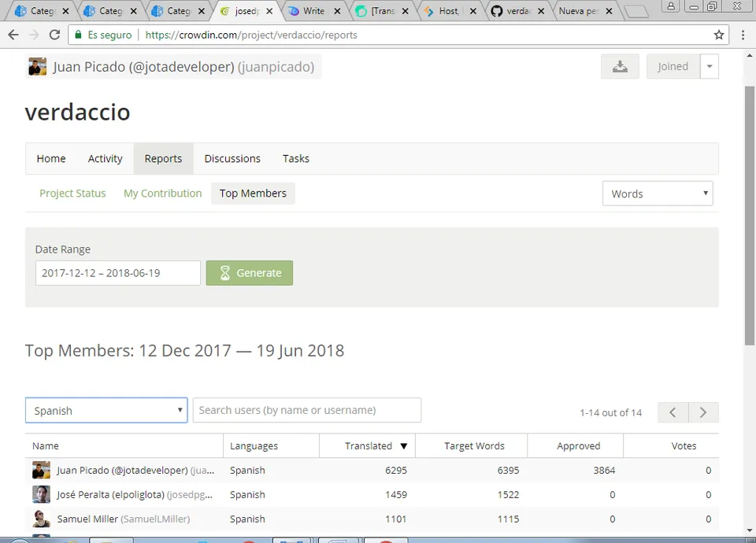Click the Joined button
This screenshot has width=756, height=543.
673,66
